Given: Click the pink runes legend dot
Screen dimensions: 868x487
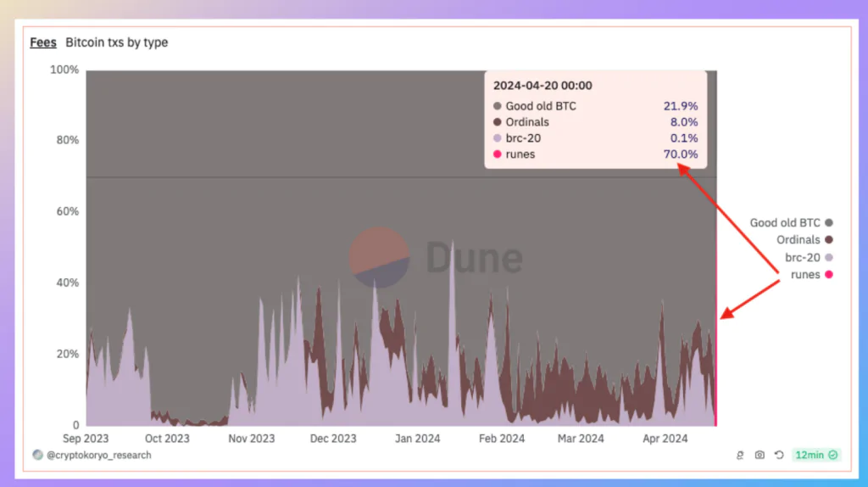Looking at the screenshot, I should click(x=829, y=275).
